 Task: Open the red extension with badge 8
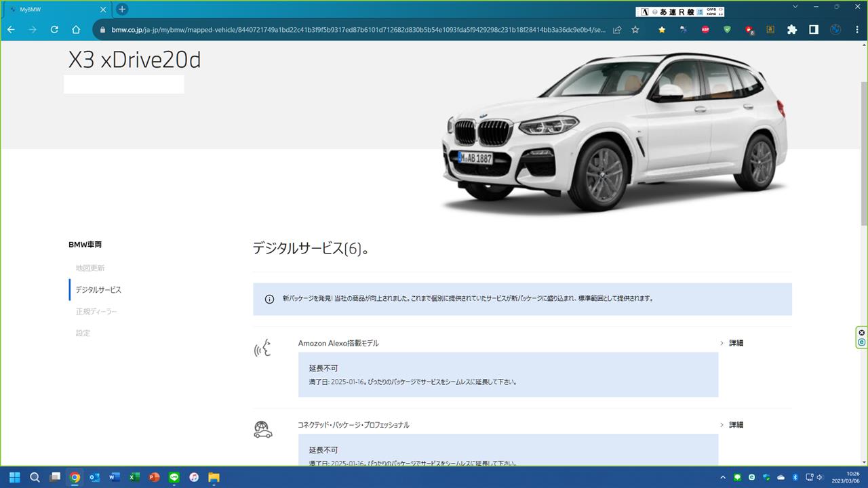click(749, 30)
